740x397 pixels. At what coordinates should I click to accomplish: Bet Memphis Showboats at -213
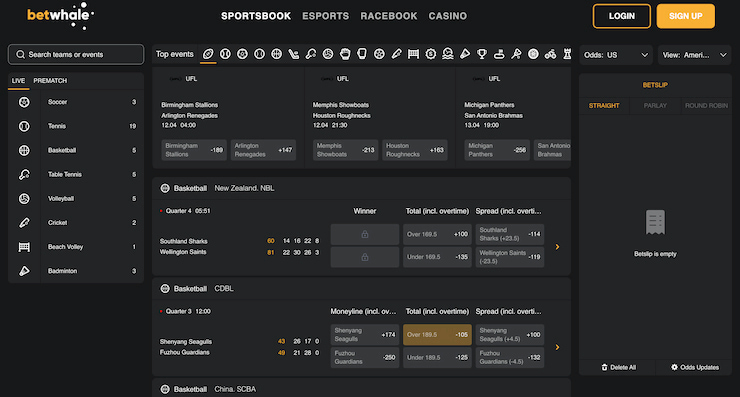[x=345, y=150]
